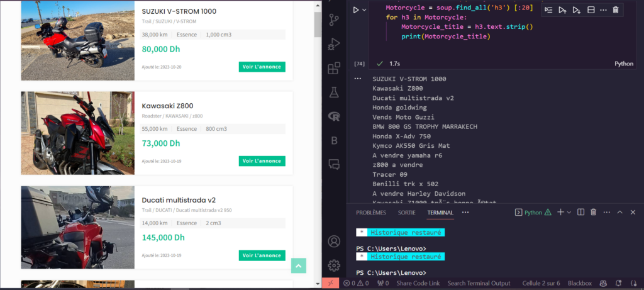The image size is (644, 290).
Task: Click Search Terminal Output in status bar
Action: [x=479, y=283]
